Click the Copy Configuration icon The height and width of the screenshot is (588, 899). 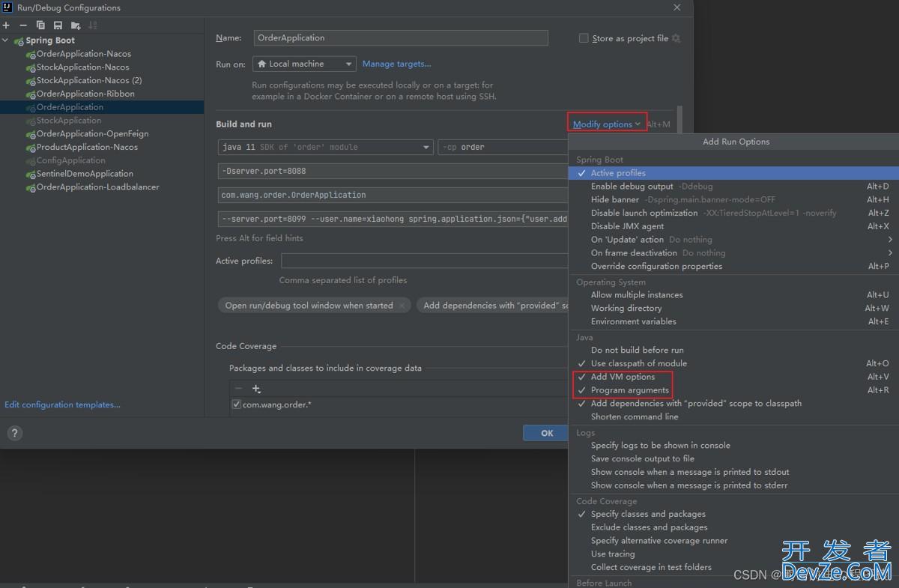[40, 25]
